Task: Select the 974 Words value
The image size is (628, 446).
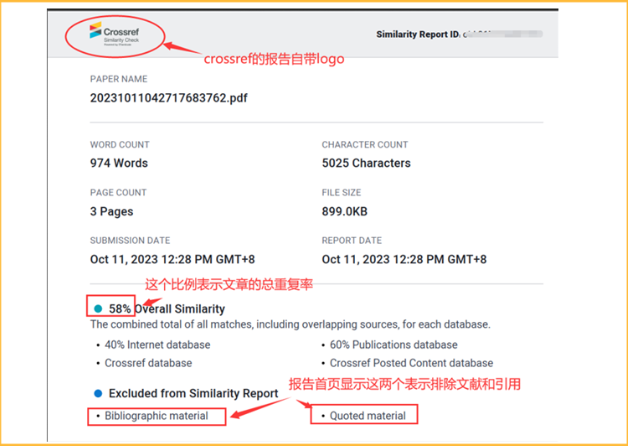Action: pos(119,163)
